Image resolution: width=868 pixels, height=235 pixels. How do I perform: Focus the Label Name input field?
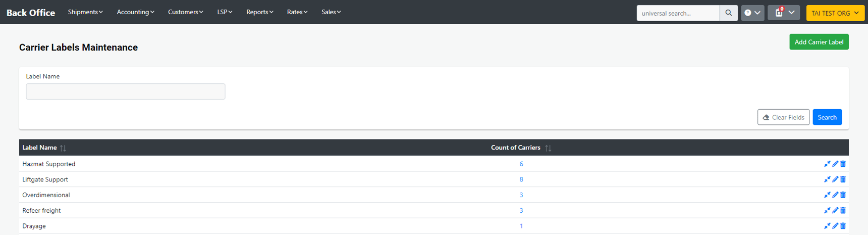[126, 91]
